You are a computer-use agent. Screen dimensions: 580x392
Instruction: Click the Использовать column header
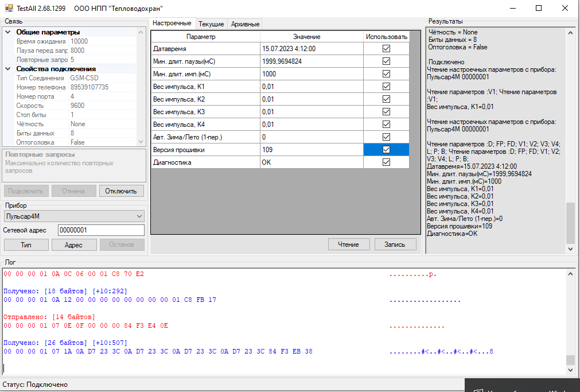click(x=386, y=37)
